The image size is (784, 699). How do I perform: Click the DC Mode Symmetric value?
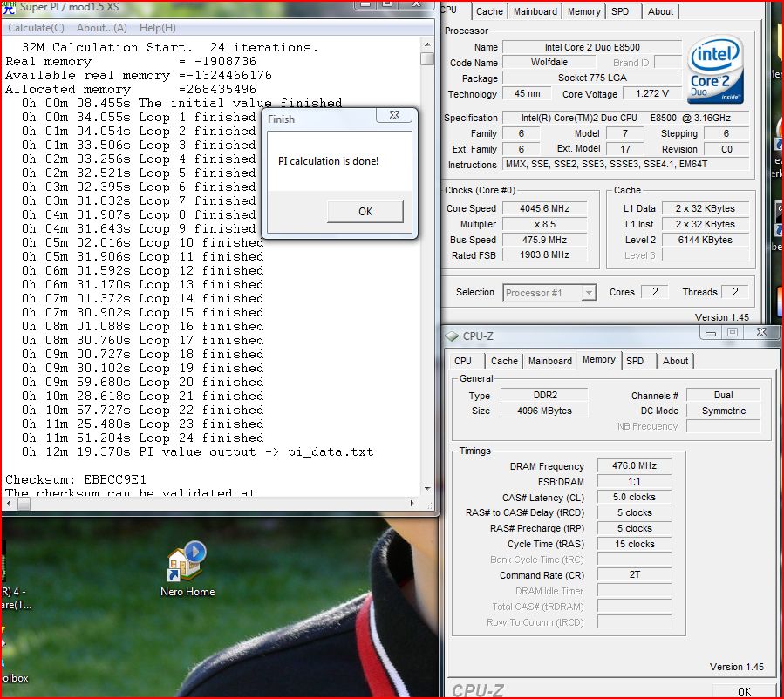point(723,411)
